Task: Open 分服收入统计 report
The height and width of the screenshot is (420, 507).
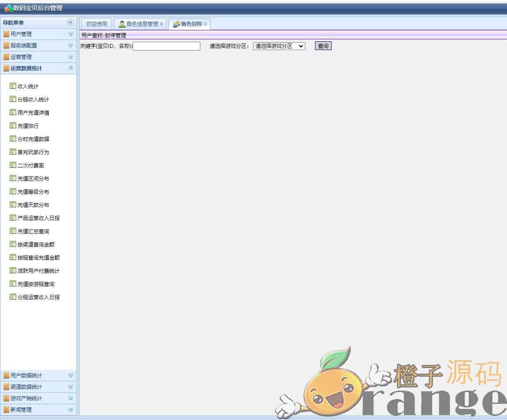Action: [33, 99]
